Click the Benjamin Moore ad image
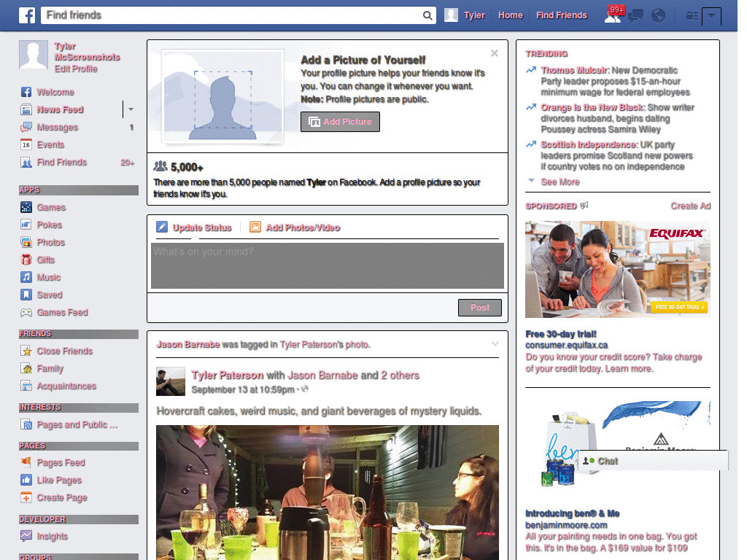 click(x=617, y=446)
